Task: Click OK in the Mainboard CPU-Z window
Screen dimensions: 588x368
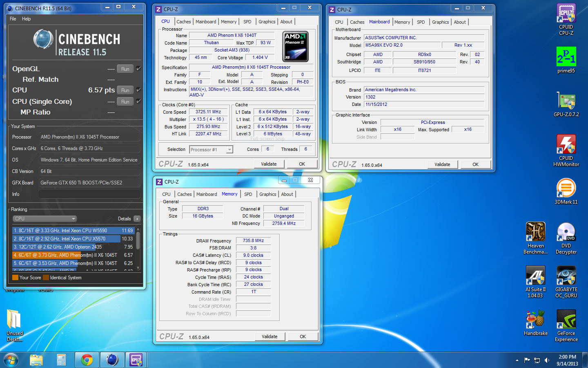Action: tap(475, 164)
